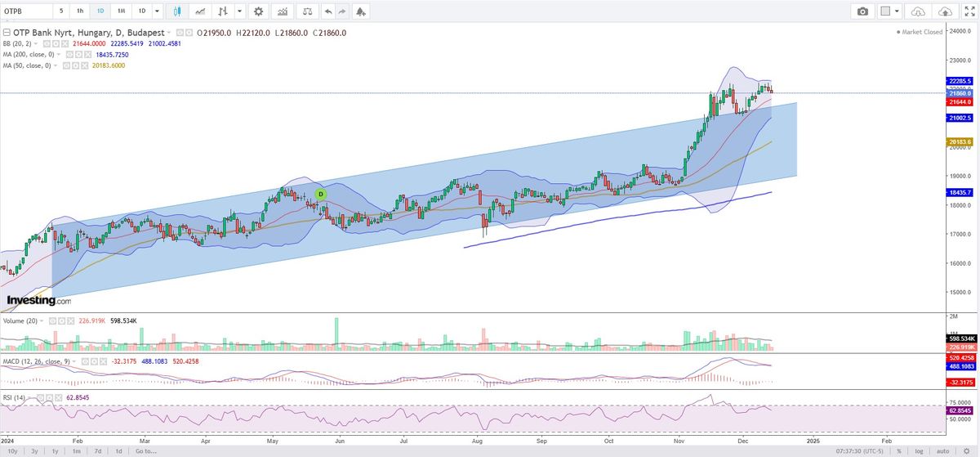Switch to the line chart style icon
Image resolution: width=980 pixels, height=457 pixels.
200,11
